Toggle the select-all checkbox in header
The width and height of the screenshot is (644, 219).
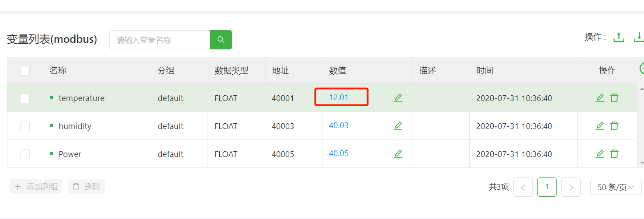[x=25, y=70]
